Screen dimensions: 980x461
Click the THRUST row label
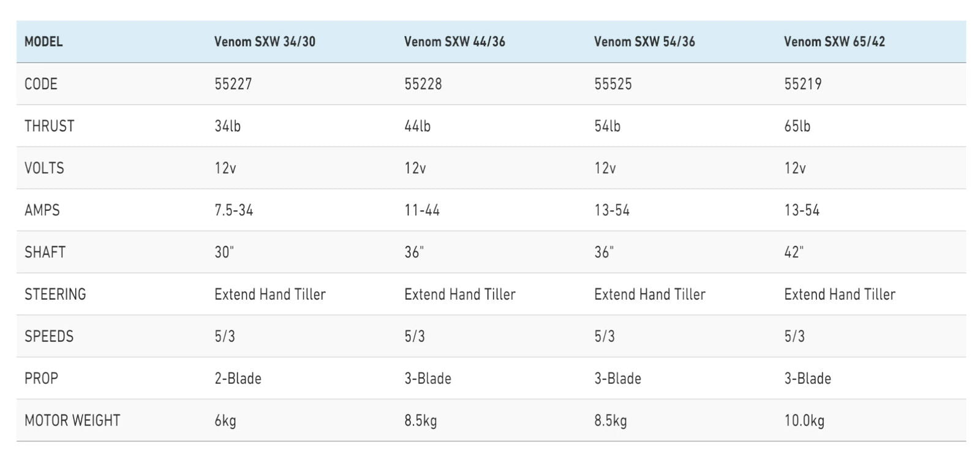(x=49, y=126)
